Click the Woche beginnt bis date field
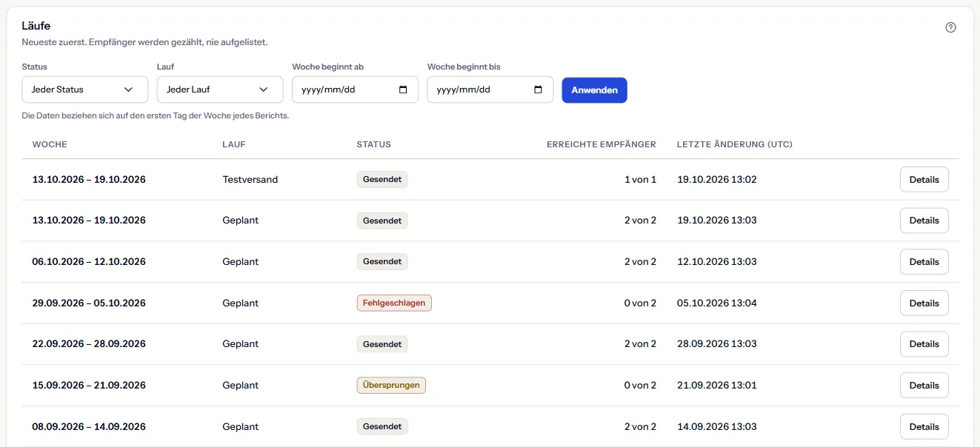Image resolution: width=980 pixels, height=447 pixels. 490,90
